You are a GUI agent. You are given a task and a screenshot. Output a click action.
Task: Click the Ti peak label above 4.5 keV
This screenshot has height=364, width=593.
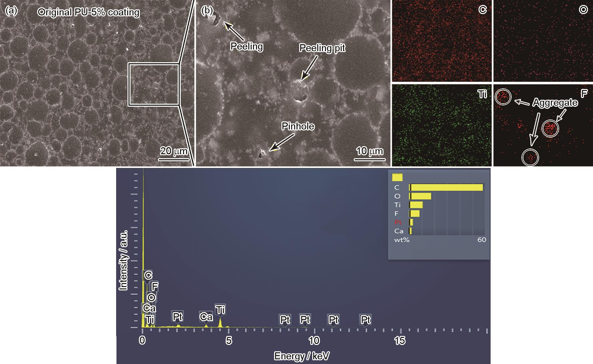coord(220,310)
